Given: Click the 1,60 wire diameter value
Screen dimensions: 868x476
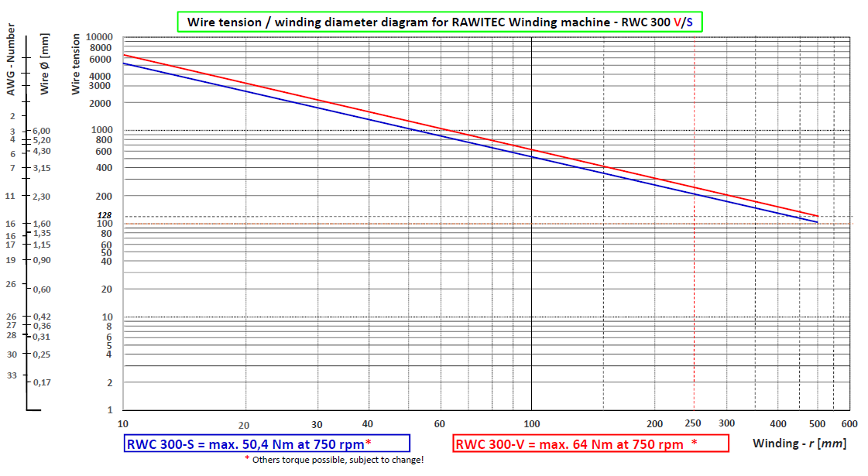Looking at the screenshot, I should click(42, 224).
